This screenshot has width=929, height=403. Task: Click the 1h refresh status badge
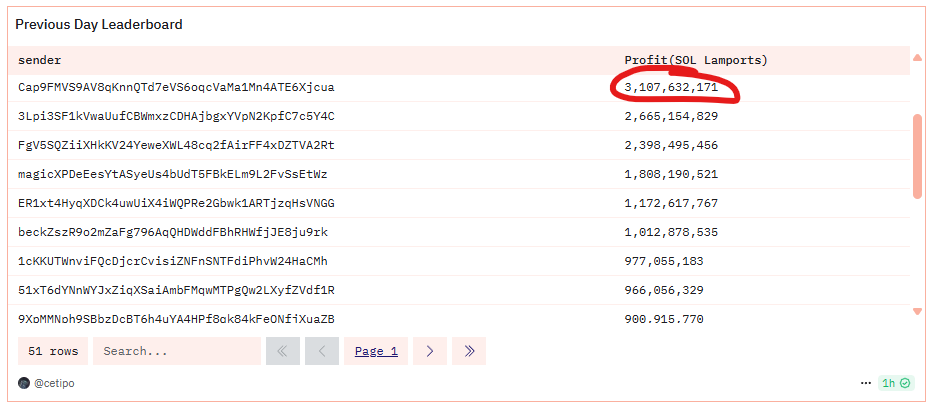[x=896, y=383]
